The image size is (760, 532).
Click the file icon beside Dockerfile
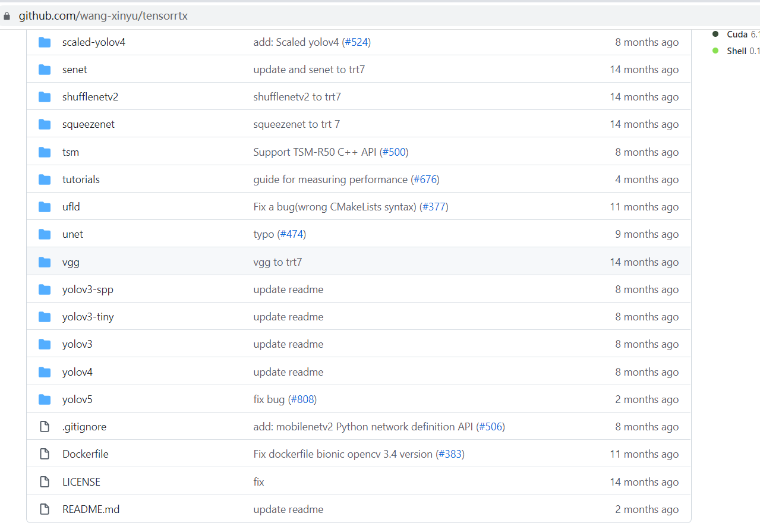pyautogui.click(x=45, y=454)
